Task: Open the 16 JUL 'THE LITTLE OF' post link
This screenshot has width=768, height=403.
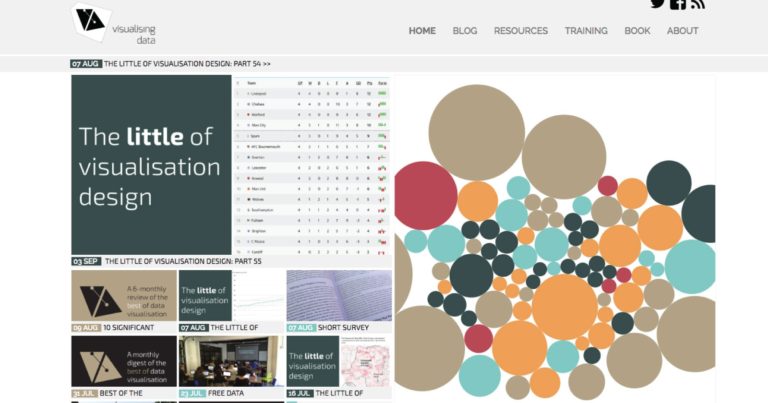Action: [x=339, y=393]
